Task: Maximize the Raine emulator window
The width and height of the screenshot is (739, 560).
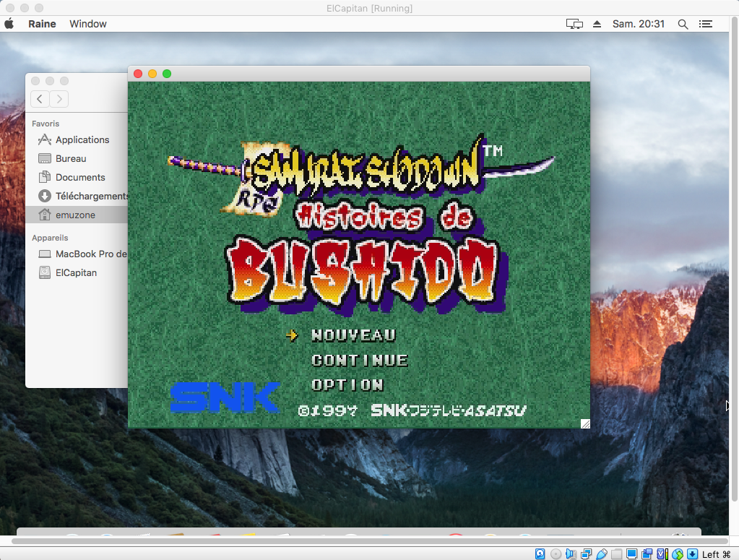Action: click(167, 74)
